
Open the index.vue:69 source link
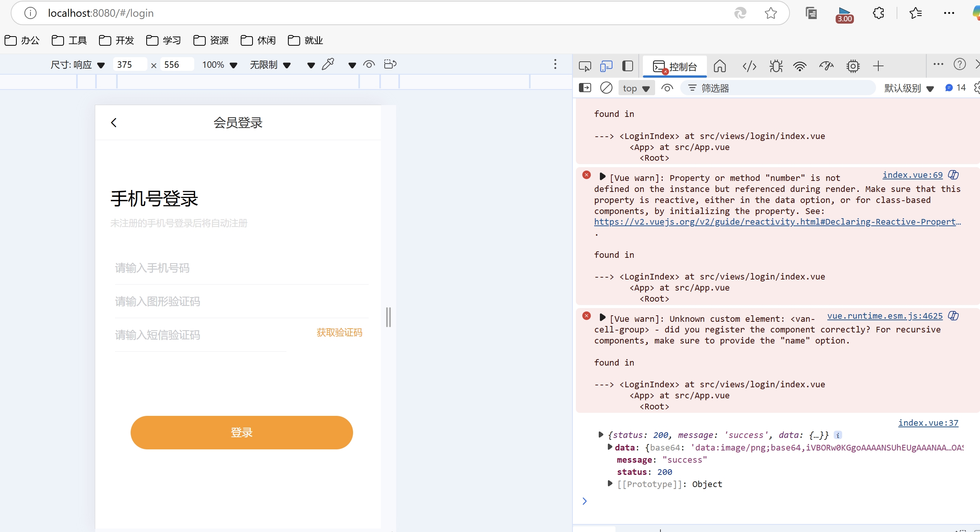[912, 175]
